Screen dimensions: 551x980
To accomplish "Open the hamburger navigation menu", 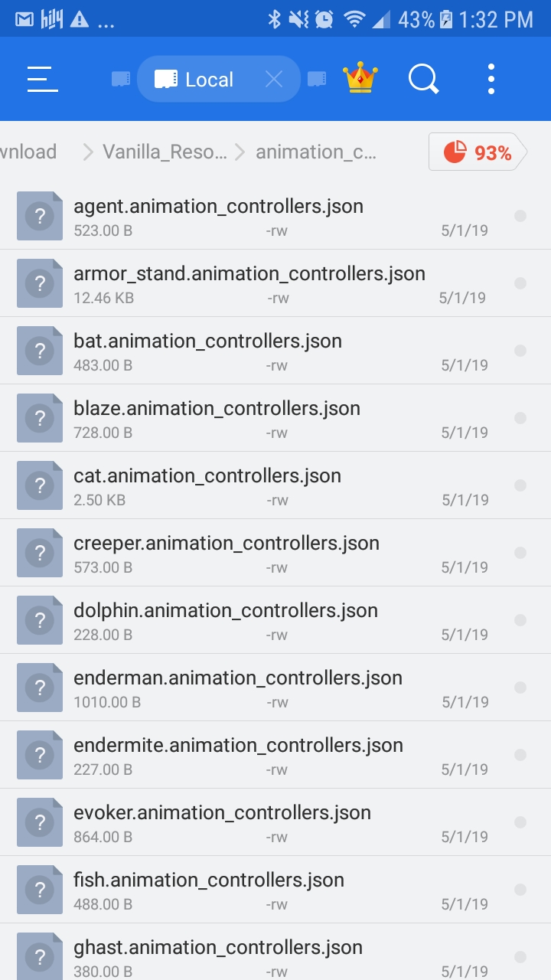I will point(43,79).
